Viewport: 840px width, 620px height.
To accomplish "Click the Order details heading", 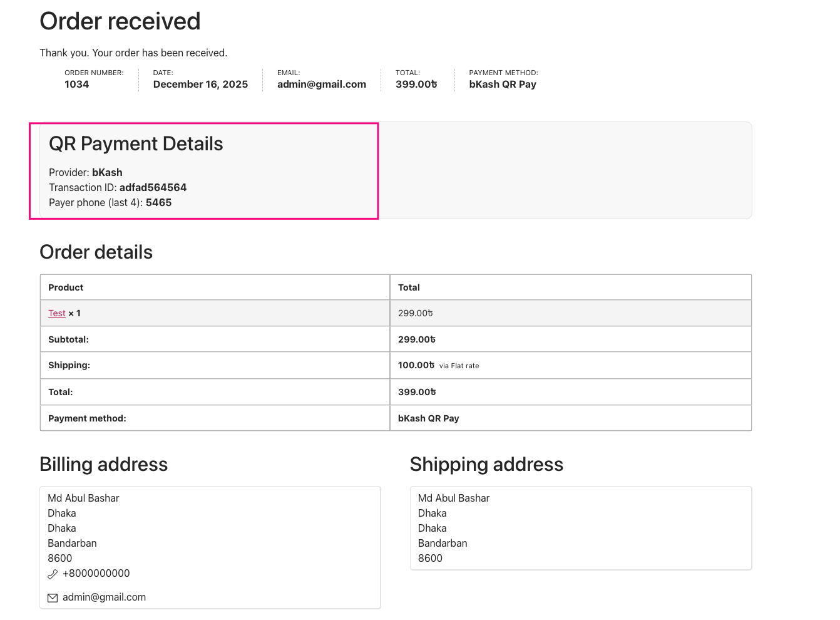I will click(x=96, y=252).
